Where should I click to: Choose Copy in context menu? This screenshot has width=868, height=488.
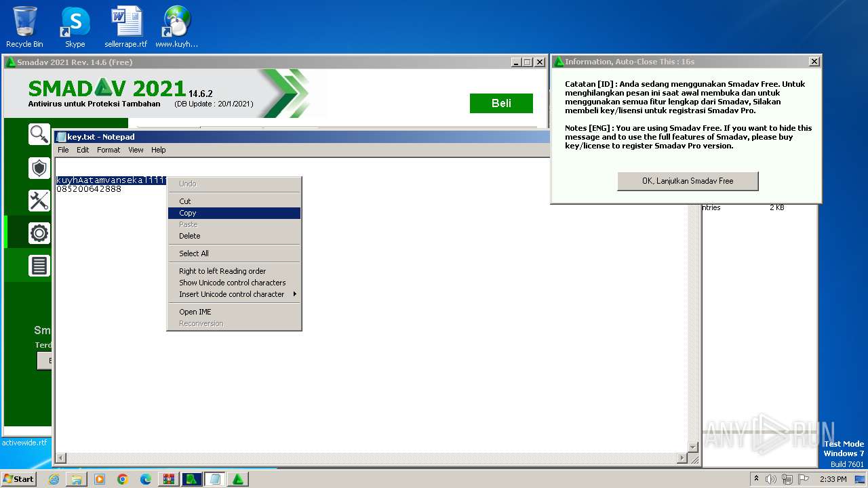point(234,213)
